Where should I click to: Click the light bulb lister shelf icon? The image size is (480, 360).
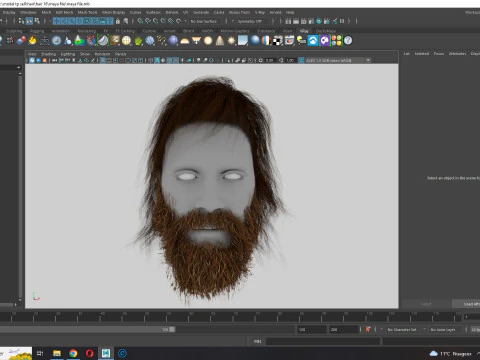point(301,41)
